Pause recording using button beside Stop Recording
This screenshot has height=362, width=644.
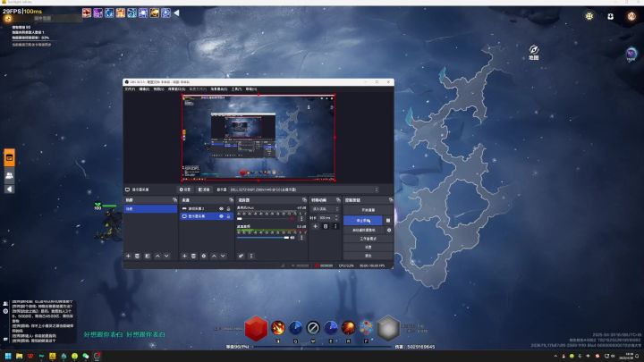pos(388,221)
